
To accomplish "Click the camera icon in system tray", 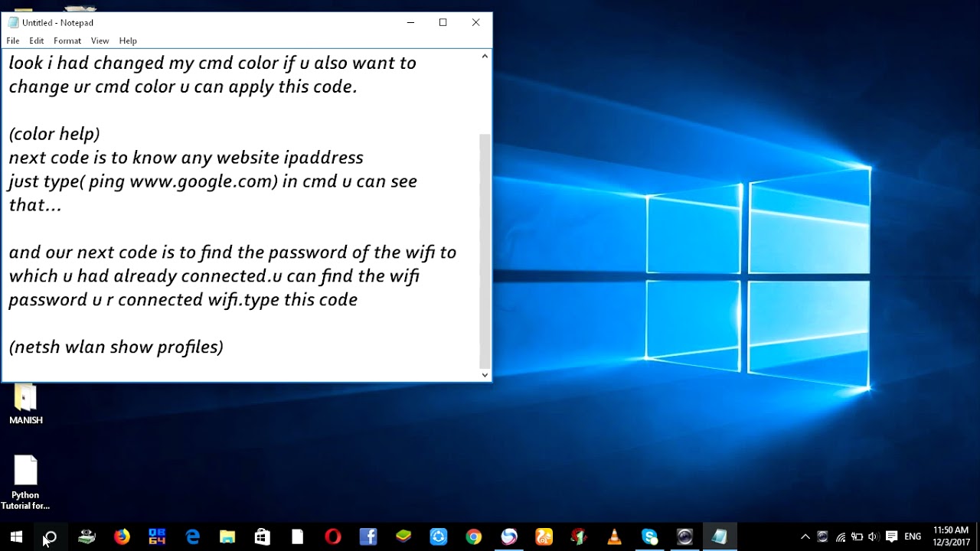I will (822, 536).
